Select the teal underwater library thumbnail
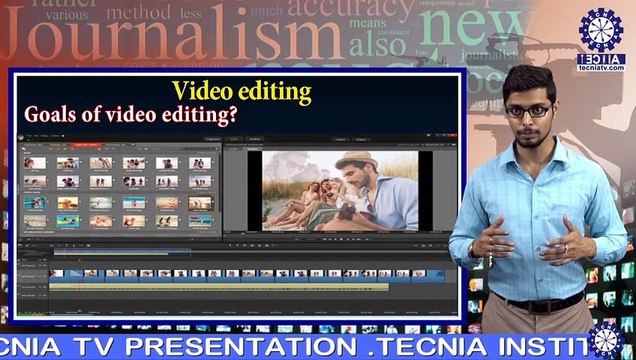The image size is (636, 360). pos(35,203)
